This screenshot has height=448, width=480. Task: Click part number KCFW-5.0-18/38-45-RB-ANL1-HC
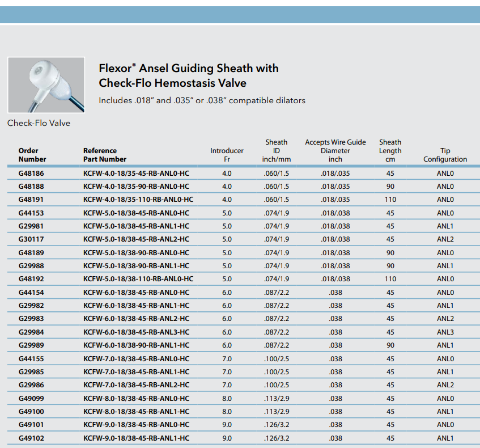[136, 226]
